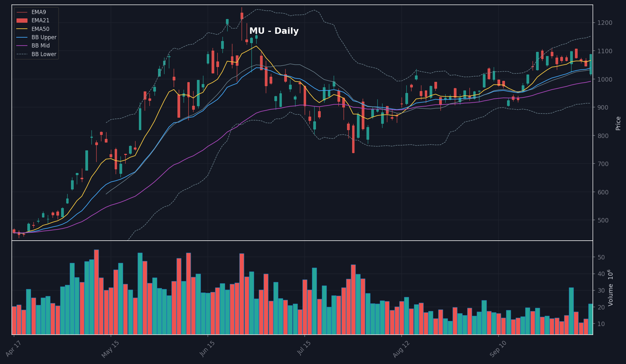Click the yellow EMA50 legend line
The width and height of the screenshot is (626, 364).
(x=22, y=29)
